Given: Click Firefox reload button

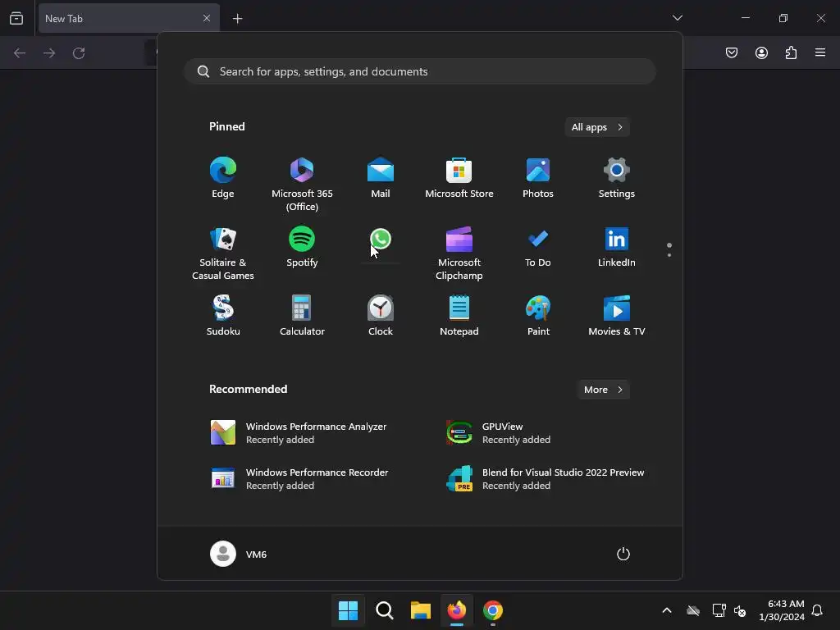Looking at the screenshot, I should coord(79,53).
